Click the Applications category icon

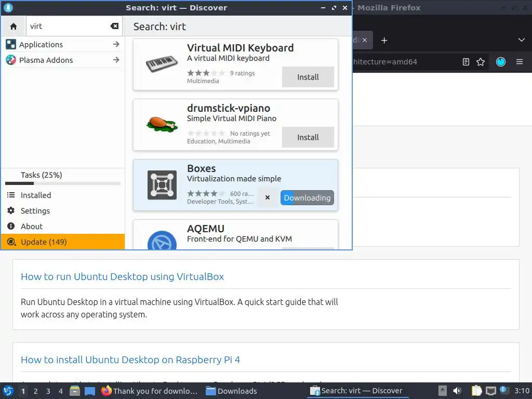pos(11,45)
